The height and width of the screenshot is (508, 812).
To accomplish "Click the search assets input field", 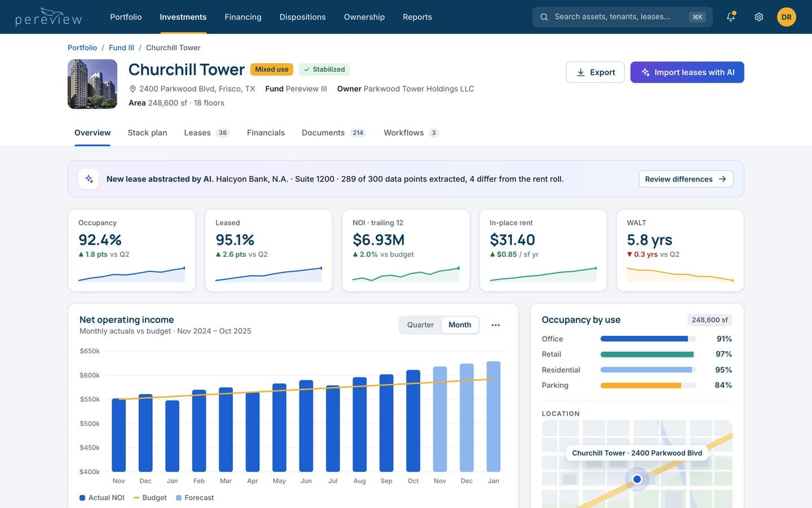I will click(623, 17).
